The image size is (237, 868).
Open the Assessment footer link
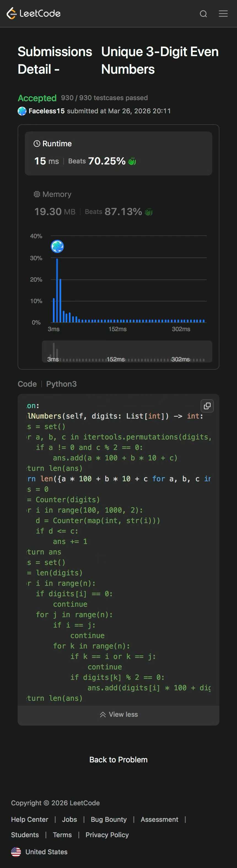pyautogui.click(x=159, y=819)
